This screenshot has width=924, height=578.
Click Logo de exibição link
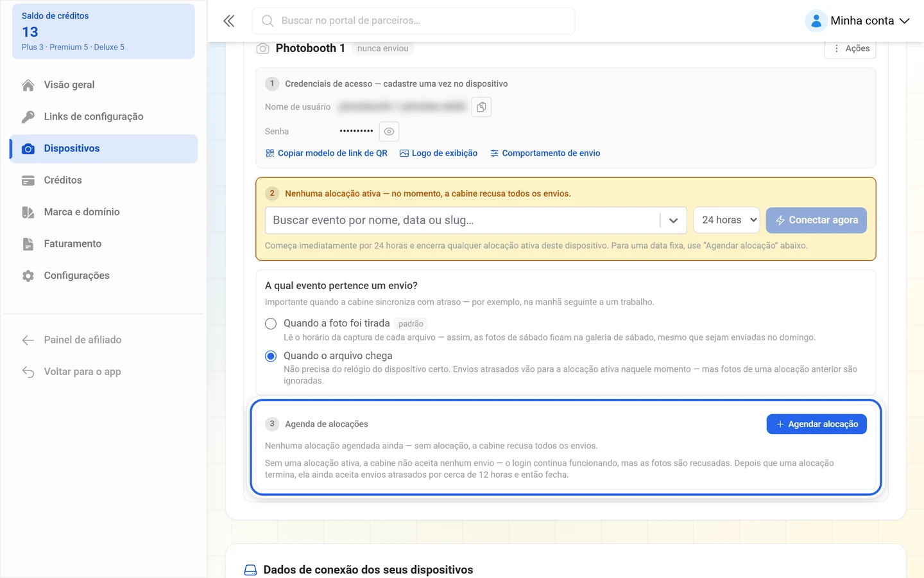tap(438, 153)
